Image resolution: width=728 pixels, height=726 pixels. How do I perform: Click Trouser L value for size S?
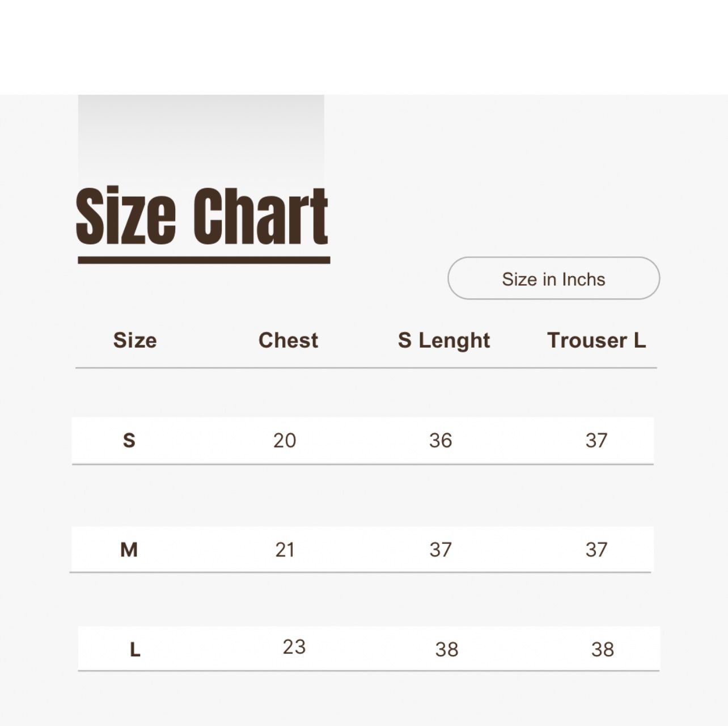[x=596, y=440]
